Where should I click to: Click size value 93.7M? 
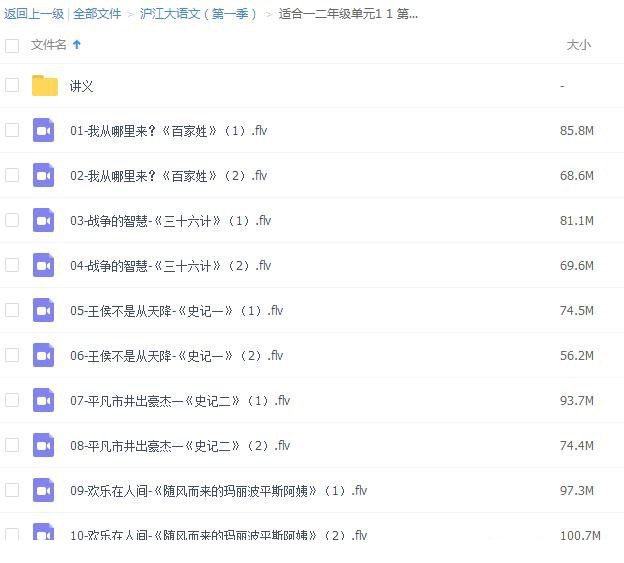point(577,400)
